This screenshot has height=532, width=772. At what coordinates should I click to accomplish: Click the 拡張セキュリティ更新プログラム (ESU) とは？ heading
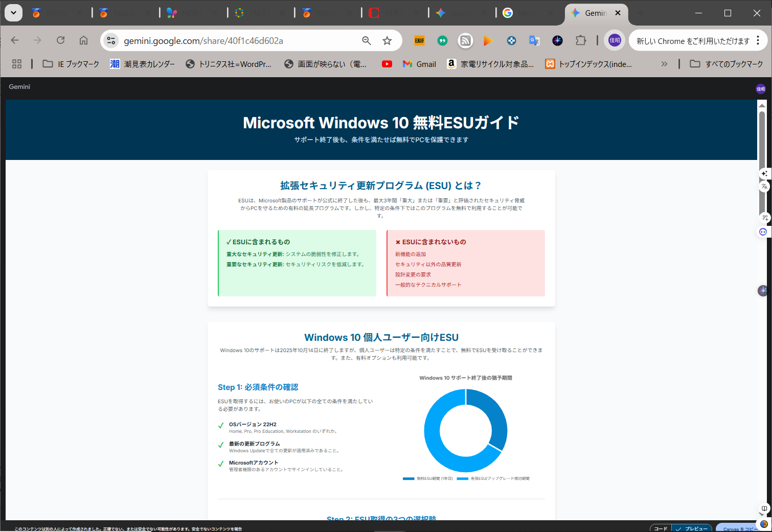(381, 186)
